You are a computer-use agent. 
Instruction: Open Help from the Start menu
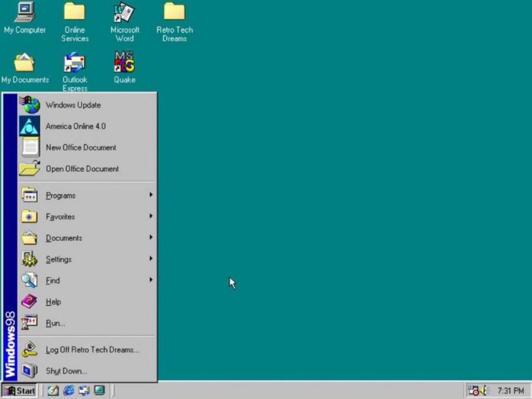click(87, 302)
